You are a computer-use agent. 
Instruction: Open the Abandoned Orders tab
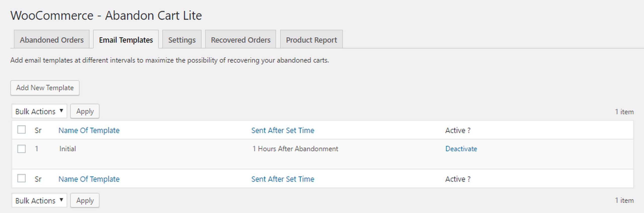[x=52, y=40]
